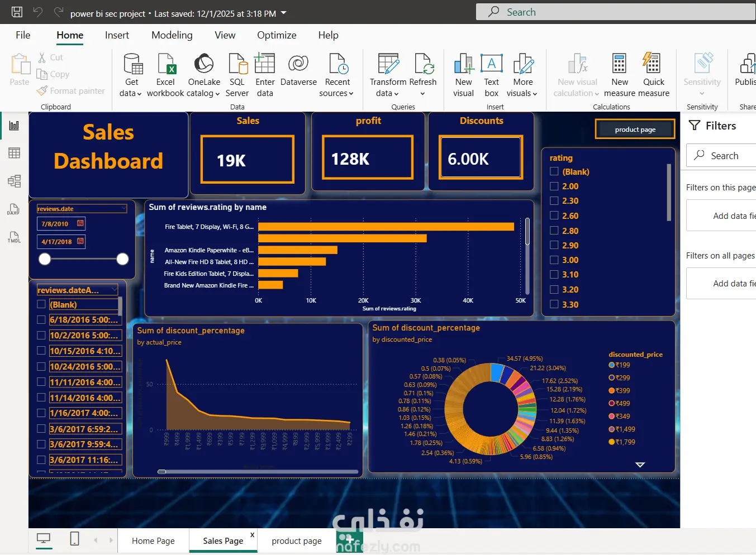This screenshot has height=555, width=756.
Task: Click the Filters pane Search field
Action: point(721,156)
